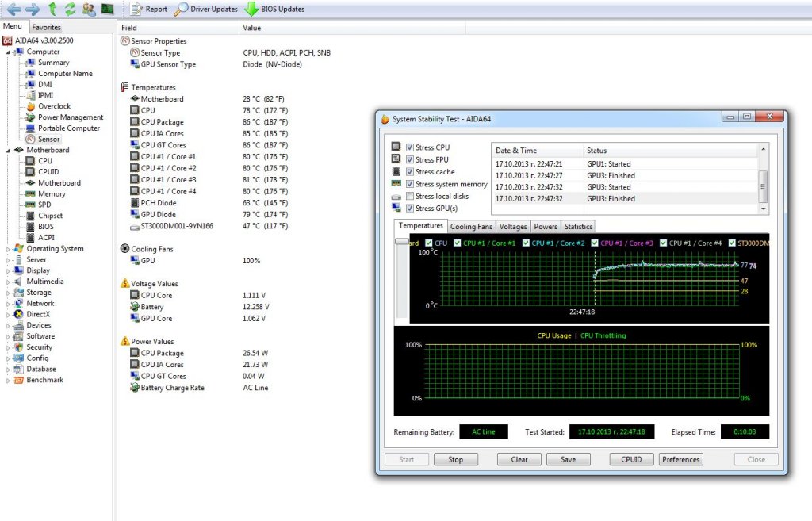
Task: Click the Preferences button
Action: pos(680,459)
